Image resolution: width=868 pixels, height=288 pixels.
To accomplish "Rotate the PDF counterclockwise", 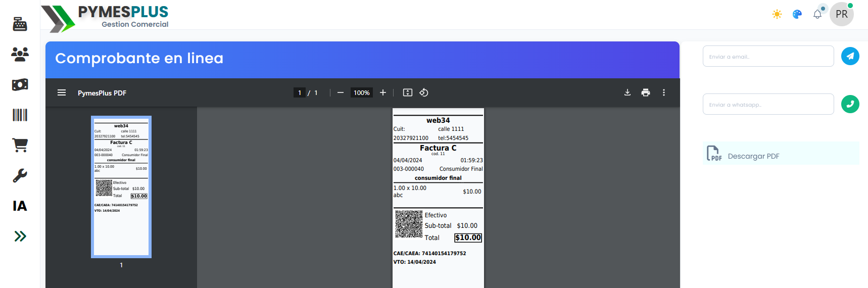I will point(424,92).
